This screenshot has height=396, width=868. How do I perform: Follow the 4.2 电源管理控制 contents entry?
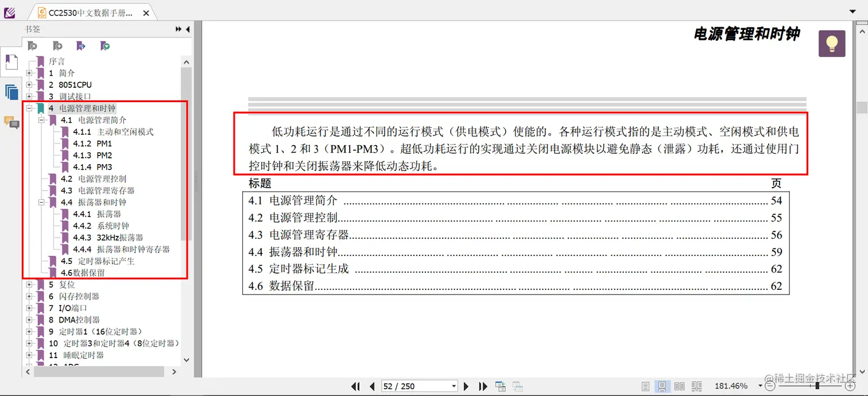click(x=515, y=218)
